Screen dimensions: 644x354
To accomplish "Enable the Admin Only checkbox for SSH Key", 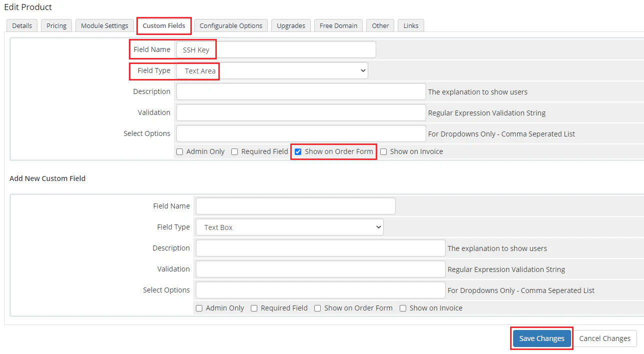I will [x=179, y=151].
